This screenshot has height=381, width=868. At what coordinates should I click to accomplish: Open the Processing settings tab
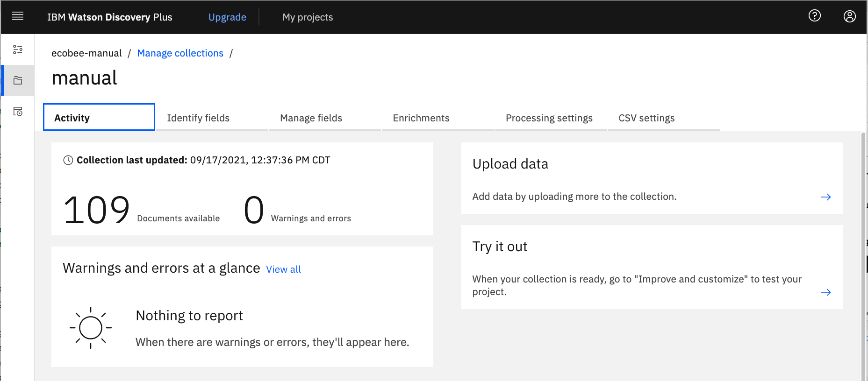pos(551,118)
